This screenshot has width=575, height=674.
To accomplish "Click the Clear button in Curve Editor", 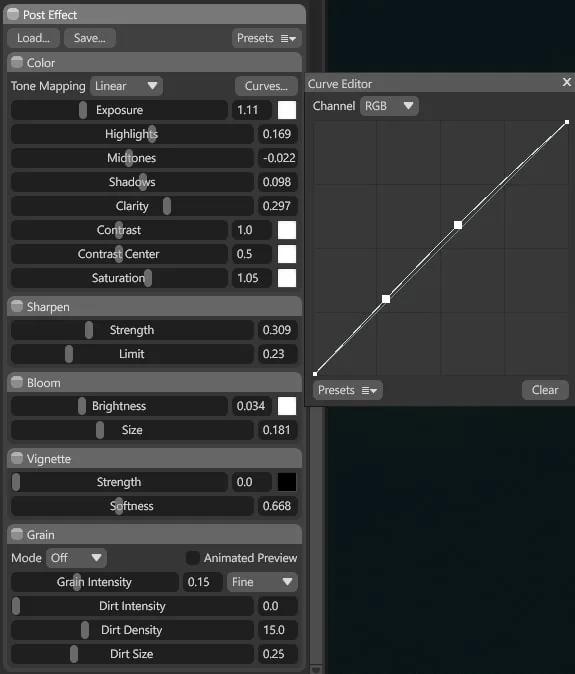I will [x=545, y=390].
